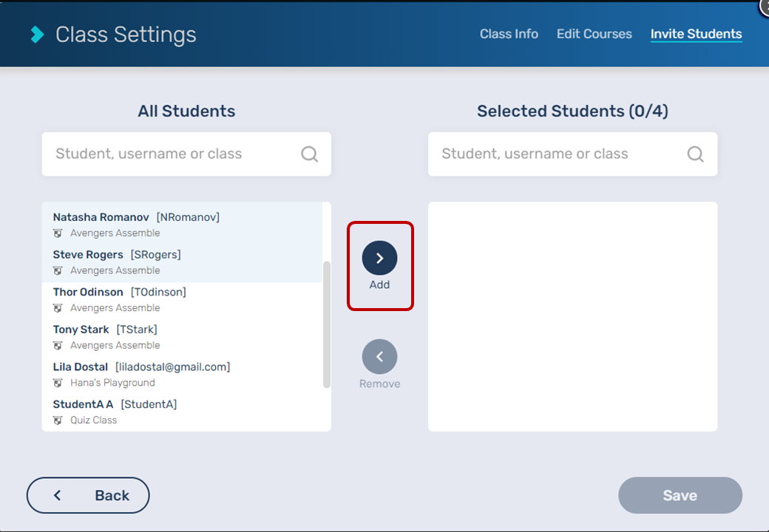Go Back to previous step
769x532 pixels.
pyautogui.click(x=88, y=495)
